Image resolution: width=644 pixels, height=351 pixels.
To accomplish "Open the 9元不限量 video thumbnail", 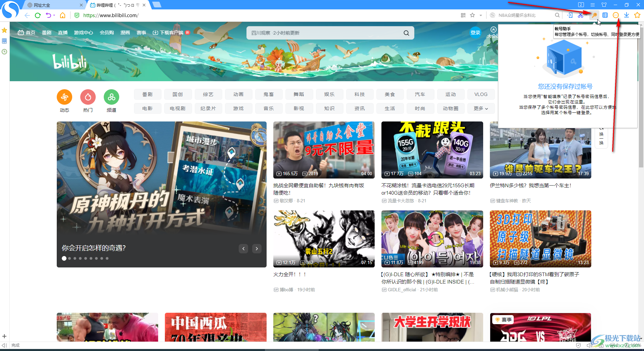I will (x=324, y=150).
